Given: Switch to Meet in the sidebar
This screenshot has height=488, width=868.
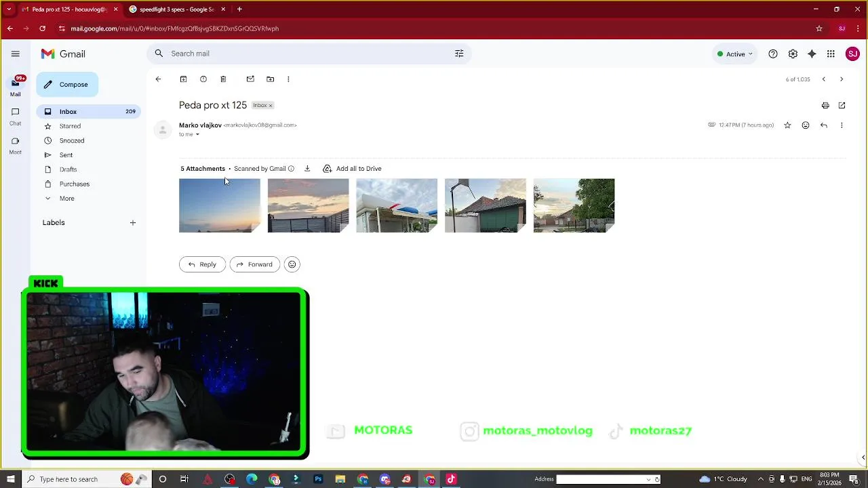Looking at the screenshot, I should pyautogui.click(x=15, y=146).
